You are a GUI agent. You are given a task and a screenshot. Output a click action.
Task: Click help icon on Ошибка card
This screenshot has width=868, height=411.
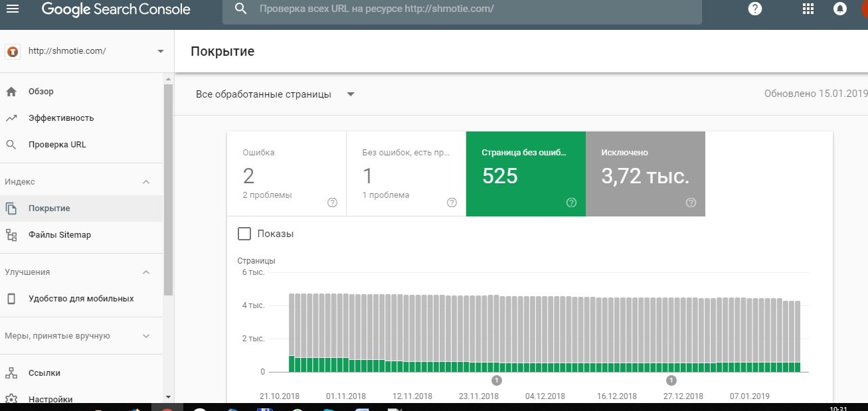[333, 203]
